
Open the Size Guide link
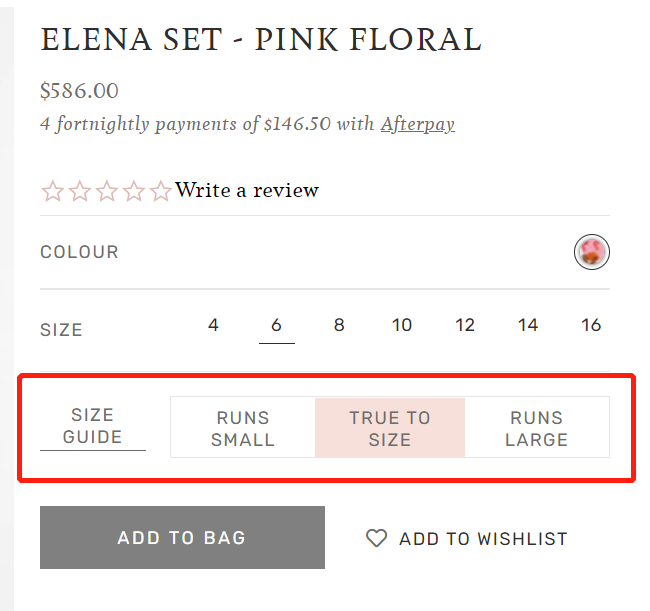[93, 426]
